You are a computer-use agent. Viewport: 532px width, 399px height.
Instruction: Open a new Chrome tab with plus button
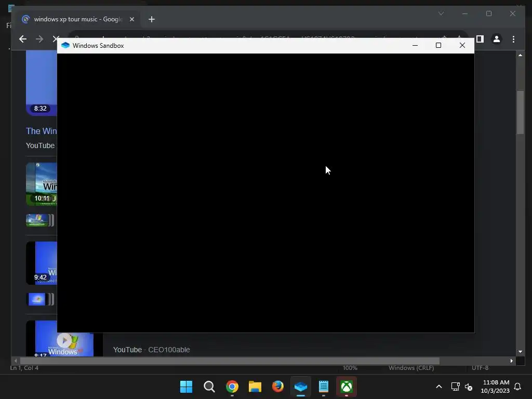(x=152, y=19)
